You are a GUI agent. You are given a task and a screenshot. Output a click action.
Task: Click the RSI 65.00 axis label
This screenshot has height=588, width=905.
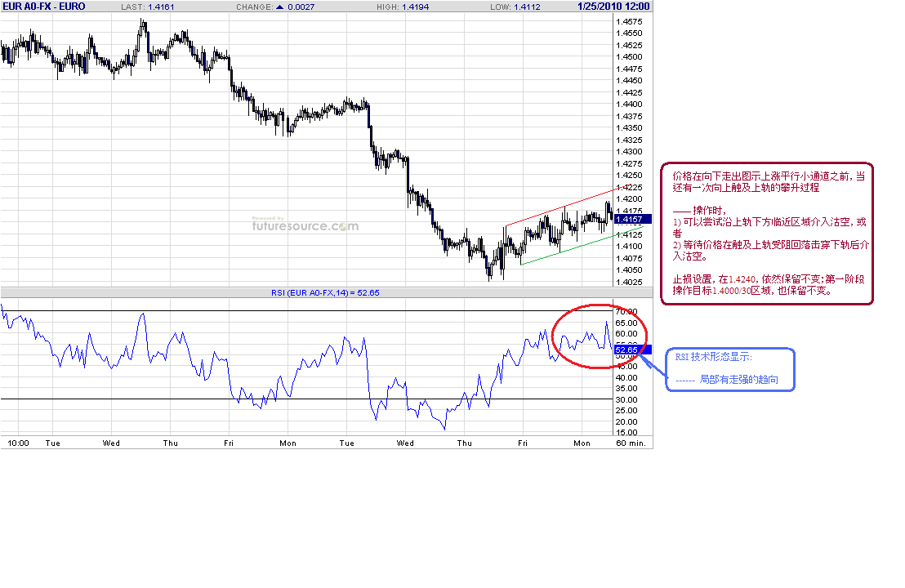click(626, 323)
